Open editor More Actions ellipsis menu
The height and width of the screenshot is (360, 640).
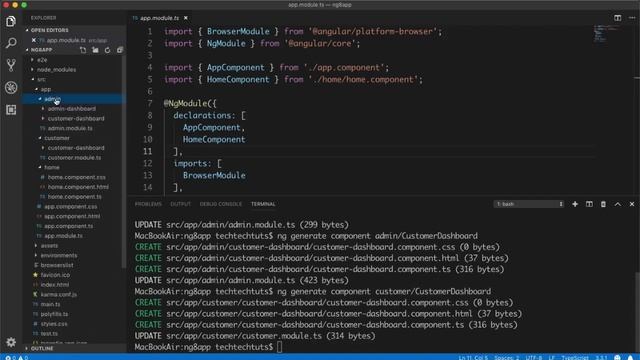[632, 18]
